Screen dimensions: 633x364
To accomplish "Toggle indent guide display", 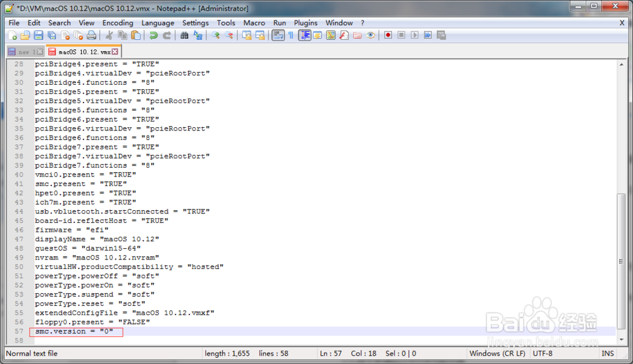I will coord(304,35).
